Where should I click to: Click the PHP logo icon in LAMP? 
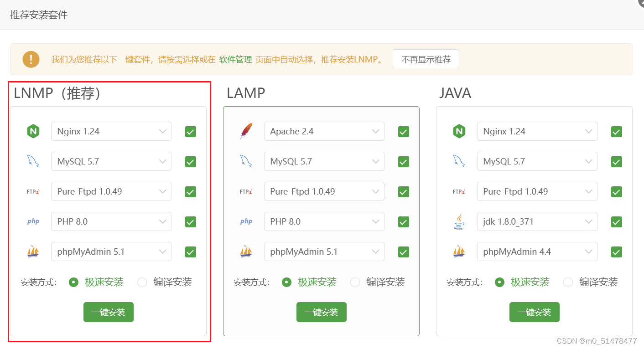click(x=246, y=221)
